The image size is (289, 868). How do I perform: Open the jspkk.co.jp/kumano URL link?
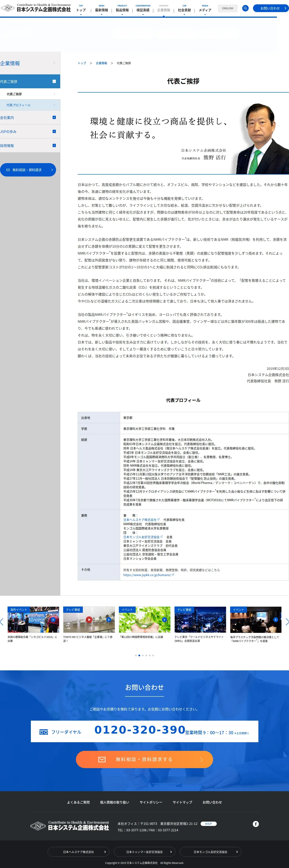tap(149, 575)
